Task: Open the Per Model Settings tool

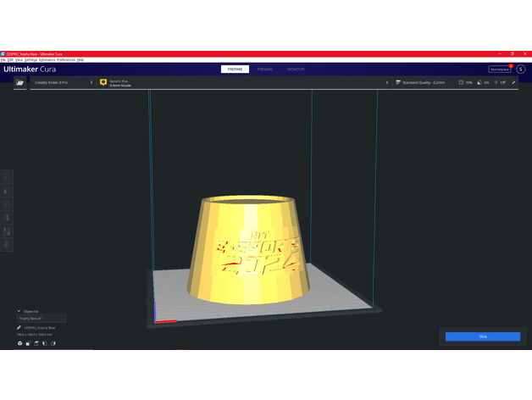Action: pos(8,231)
